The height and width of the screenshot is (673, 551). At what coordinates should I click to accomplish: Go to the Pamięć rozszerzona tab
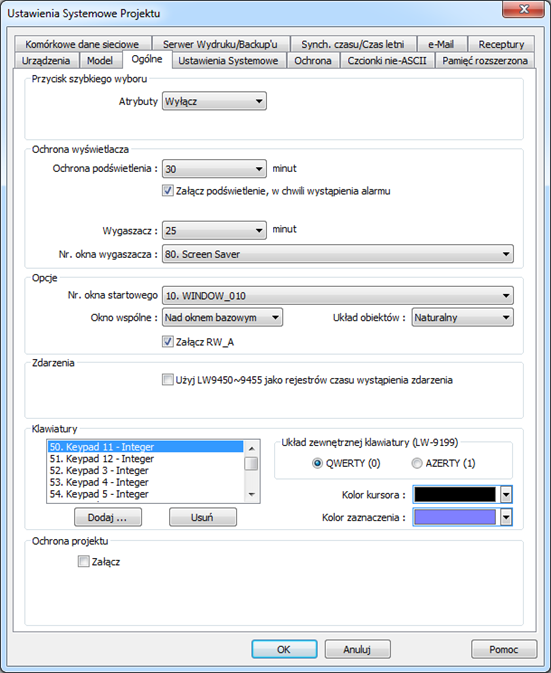coord(485,61)
